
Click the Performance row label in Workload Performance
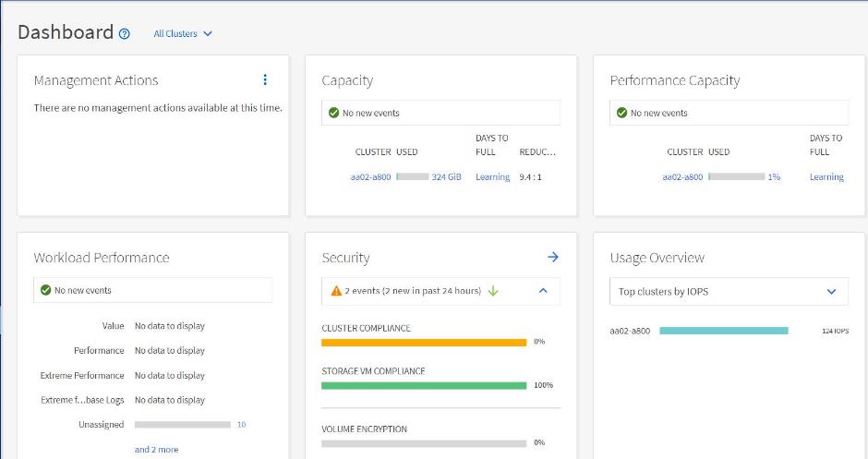tap(99, 350)
